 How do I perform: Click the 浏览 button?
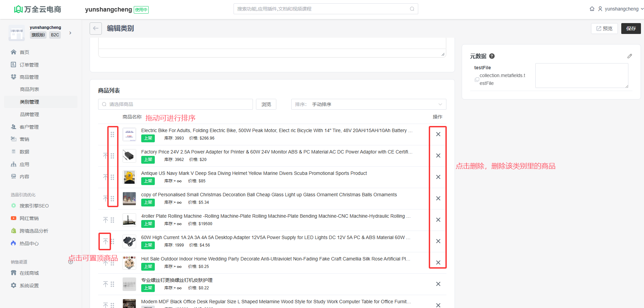point(266,104)
